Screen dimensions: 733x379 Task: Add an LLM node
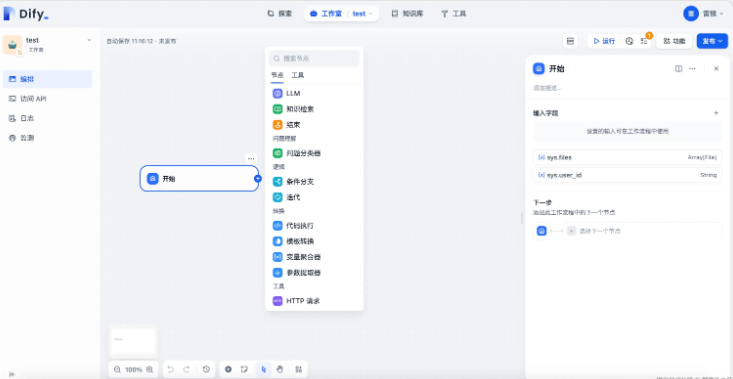coord(314,93)
